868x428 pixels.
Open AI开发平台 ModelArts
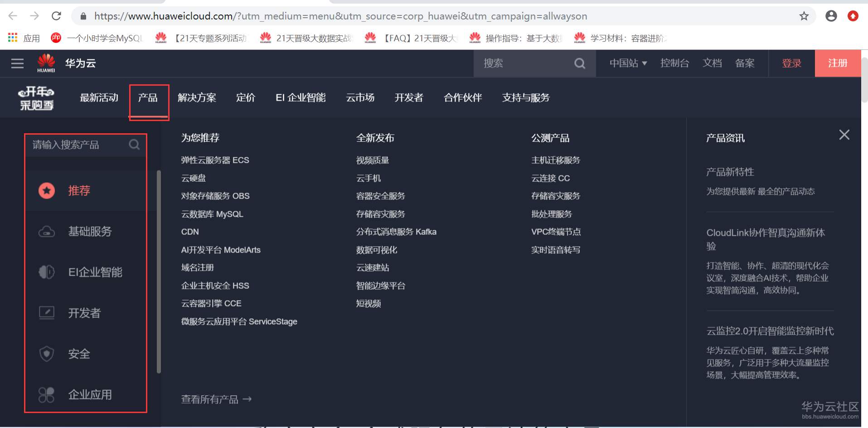point(221,250)
